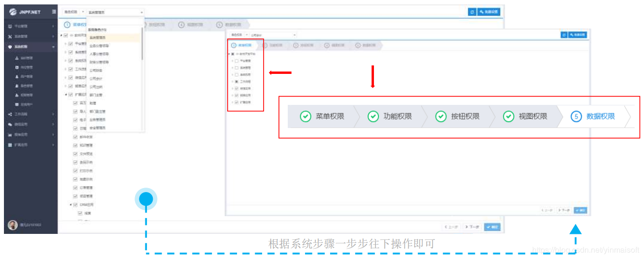The width and height of the screenshot is (644, 259).
Task: Click the 报表应用 chart icon in sidebar
Action: [10, 134]
